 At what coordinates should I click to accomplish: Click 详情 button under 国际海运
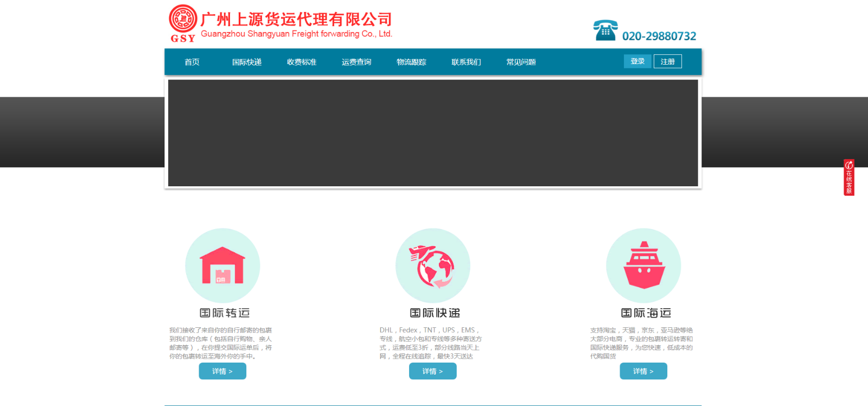pos(643,371)
